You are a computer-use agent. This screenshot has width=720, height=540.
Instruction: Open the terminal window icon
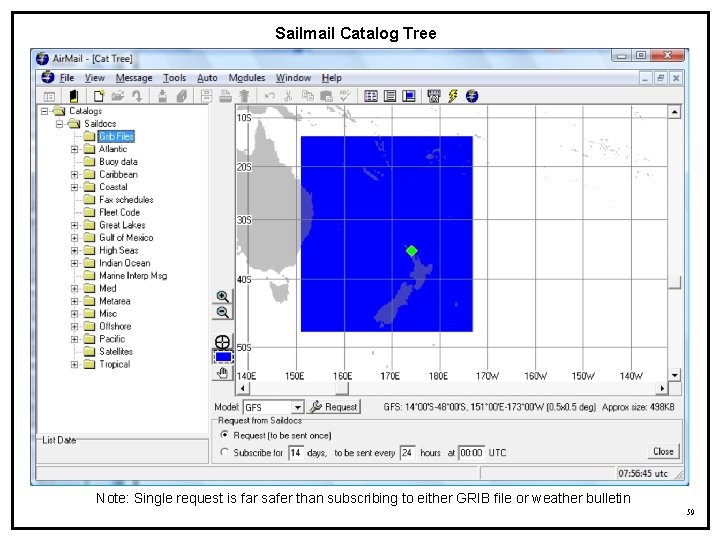pyautogui.click(x=433, y=96)
